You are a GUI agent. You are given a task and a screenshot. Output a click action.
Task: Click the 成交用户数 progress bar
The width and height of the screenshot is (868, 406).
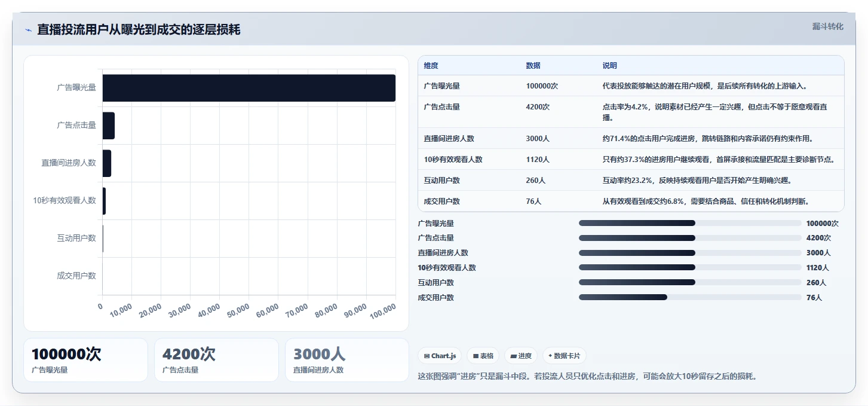[690, 297]
